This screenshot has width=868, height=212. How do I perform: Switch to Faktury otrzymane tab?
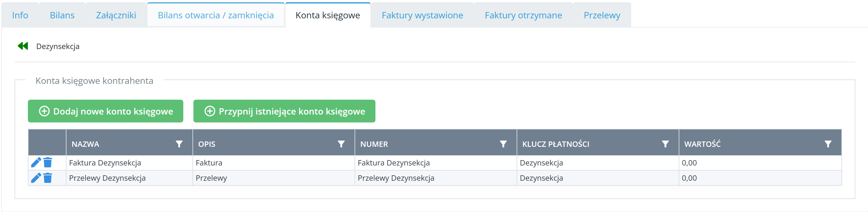(x=523, y=15)
